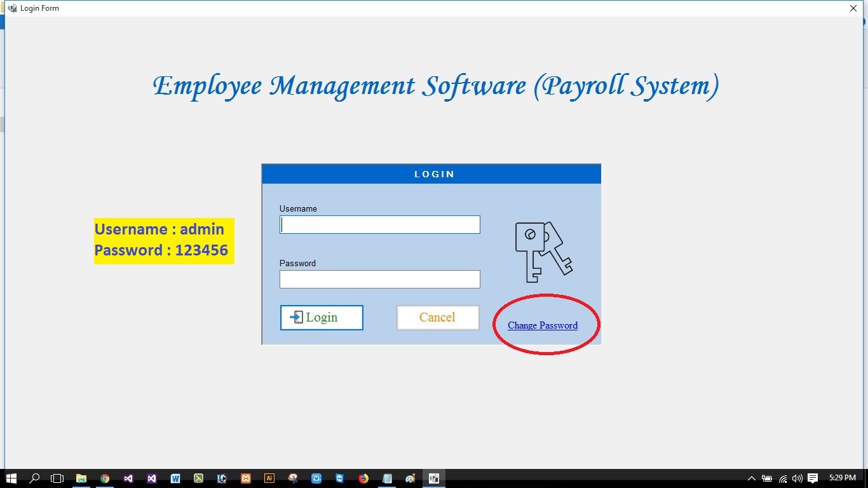Open the Start menu
This screenshot has height=488, width=868.
pos(11,478)
